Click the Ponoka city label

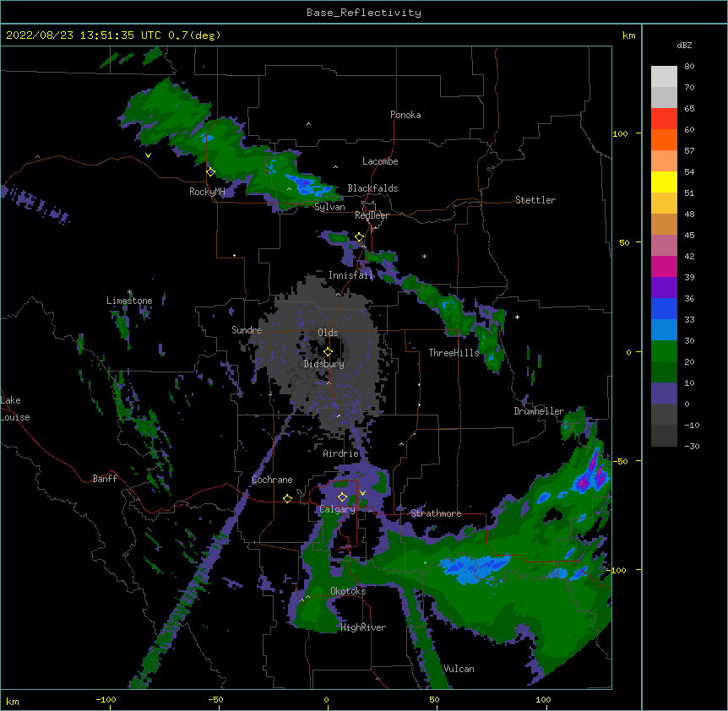point(405,115)
